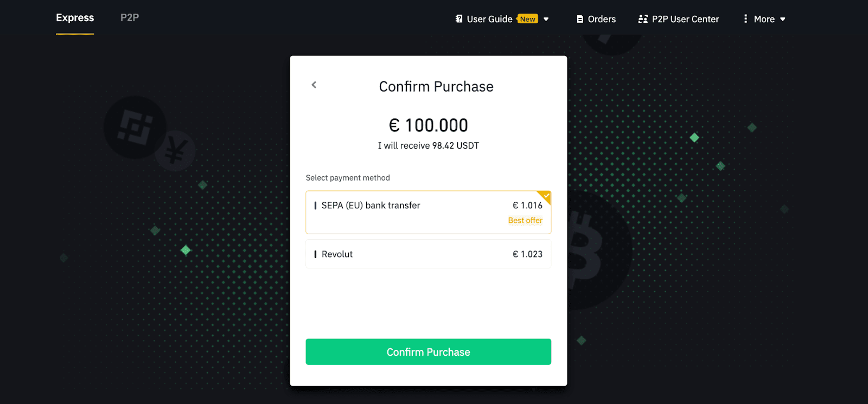Screen dimensions: 868x404
Task: Open the More menu label
Action: (764, 19)
